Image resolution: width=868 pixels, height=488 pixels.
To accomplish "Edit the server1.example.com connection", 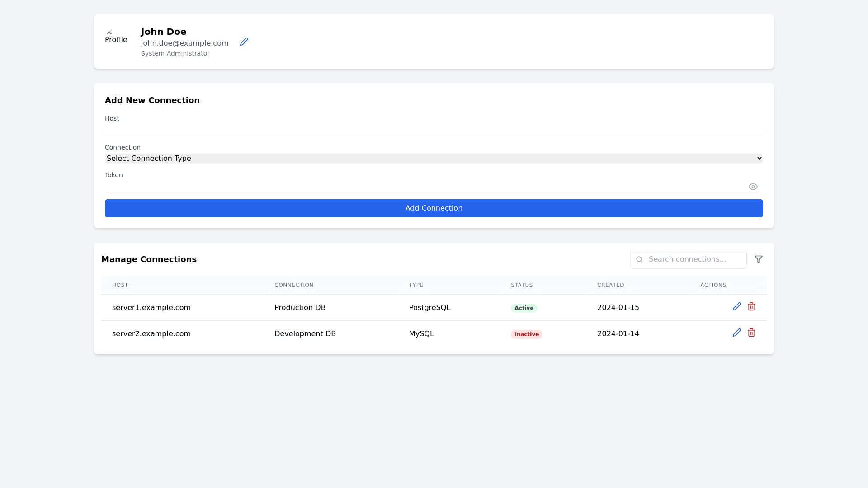I will pyautogui.click(x=736, y=307).
